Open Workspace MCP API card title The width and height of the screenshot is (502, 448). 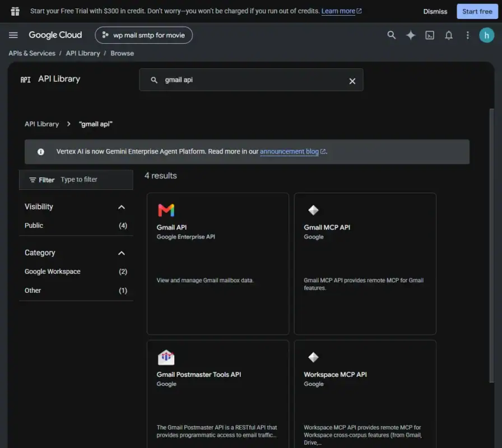coord(335,375)
